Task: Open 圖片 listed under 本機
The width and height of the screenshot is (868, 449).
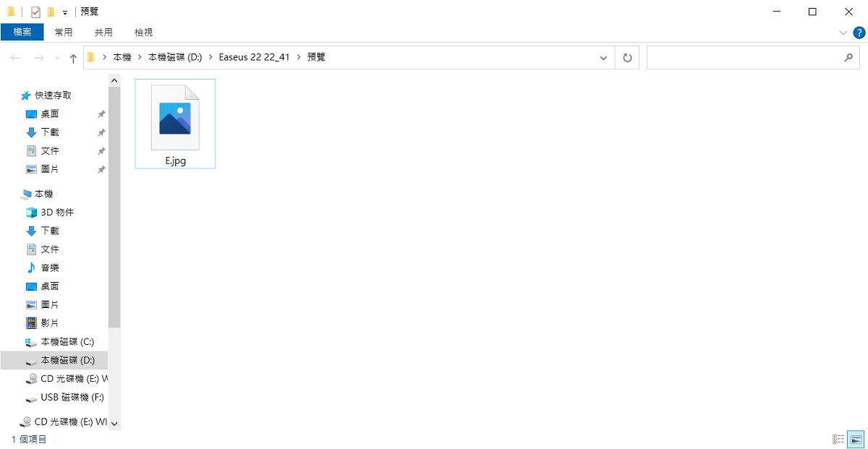Action: click(50, 305)
